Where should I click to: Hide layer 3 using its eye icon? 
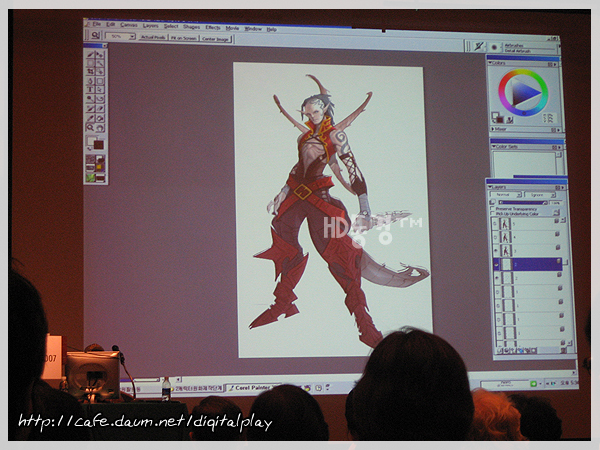pyautogui.click(x=496, y=251)
